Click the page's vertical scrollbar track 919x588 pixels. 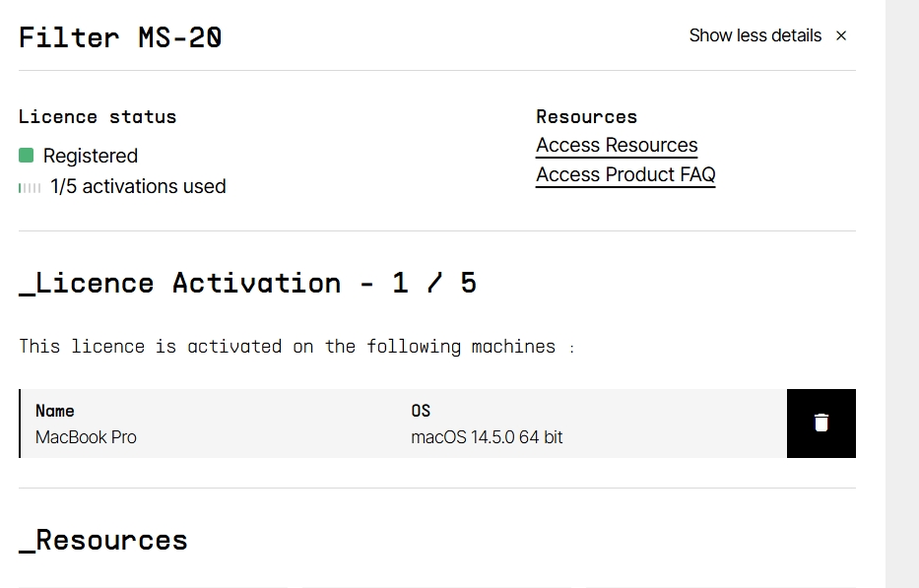(x=901, y=295)
